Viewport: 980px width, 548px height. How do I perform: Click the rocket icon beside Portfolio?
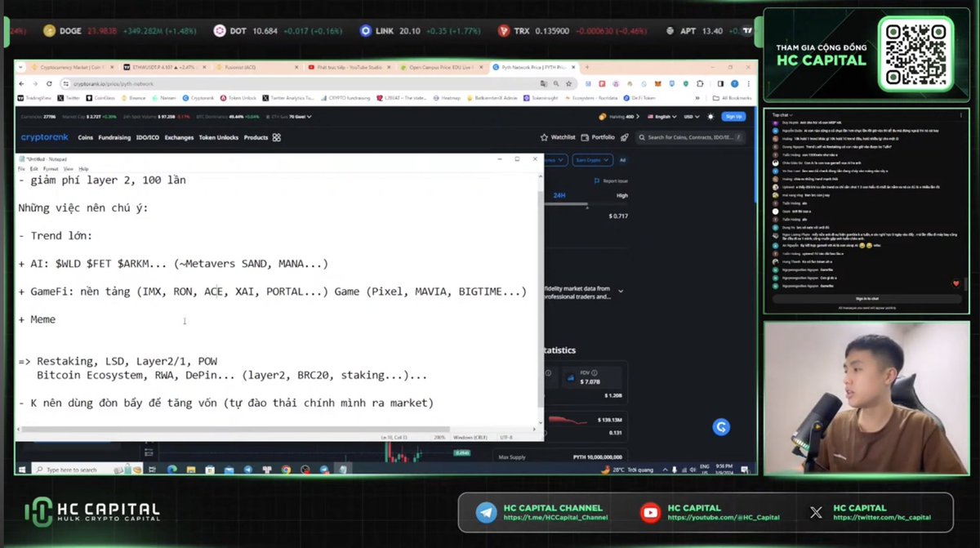click(625, 137)
